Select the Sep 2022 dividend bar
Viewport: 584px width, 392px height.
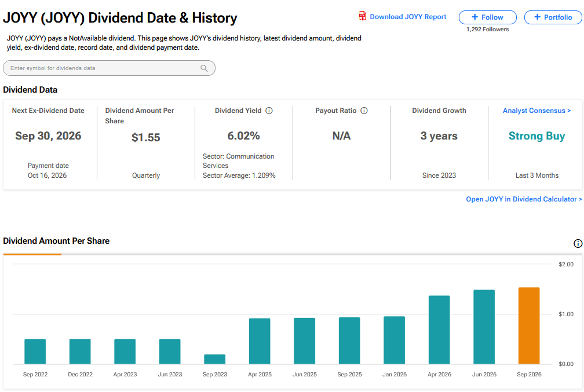pyautogui.click(x=35, y=351)
